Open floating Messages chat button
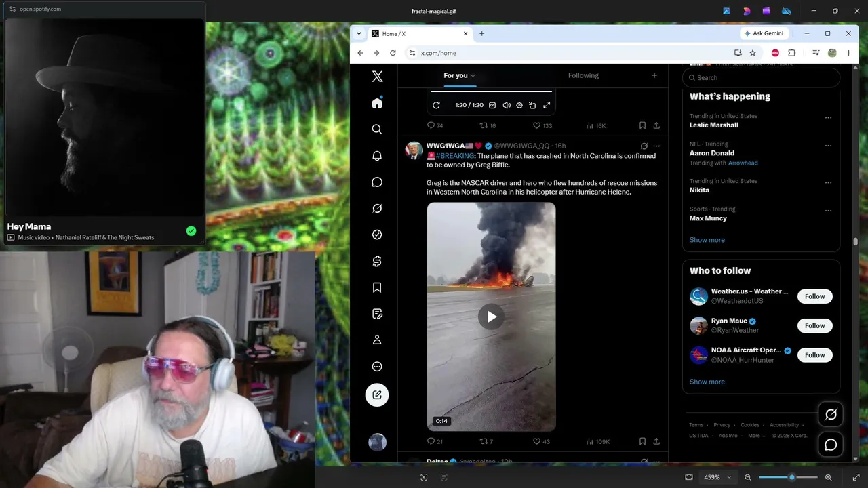868x488 pixels. pos(831,445)
